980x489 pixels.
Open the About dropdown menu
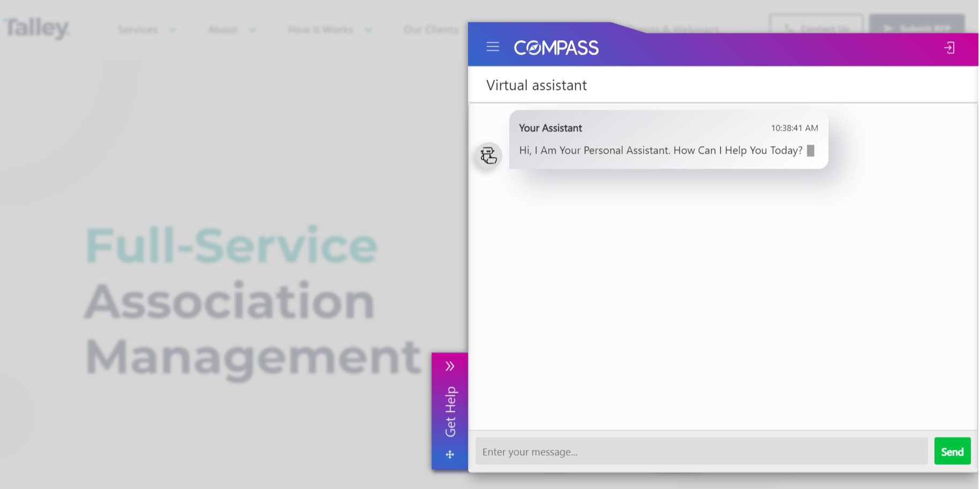pyautogui.click(x=231, y=29)
